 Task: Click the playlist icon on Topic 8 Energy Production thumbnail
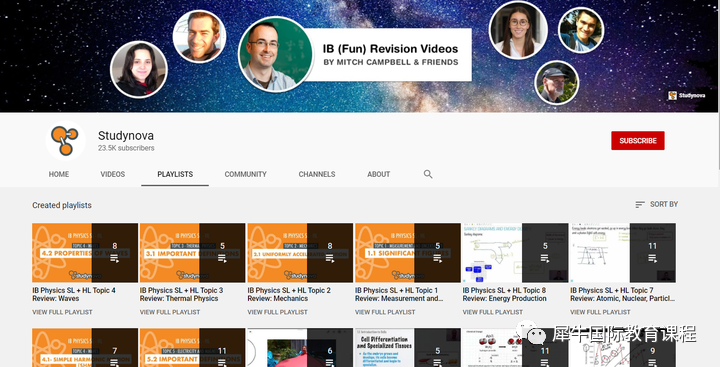coord(545,259)
